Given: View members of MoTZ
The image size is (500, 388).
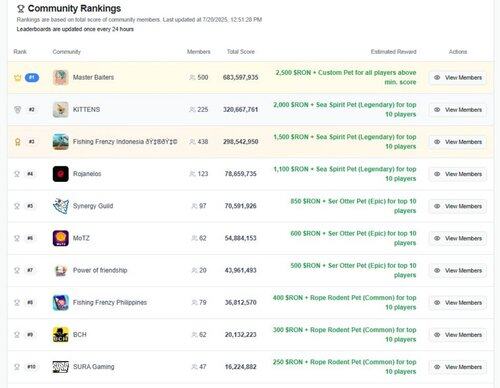Looking at the screenshot, I should [457, 238].
